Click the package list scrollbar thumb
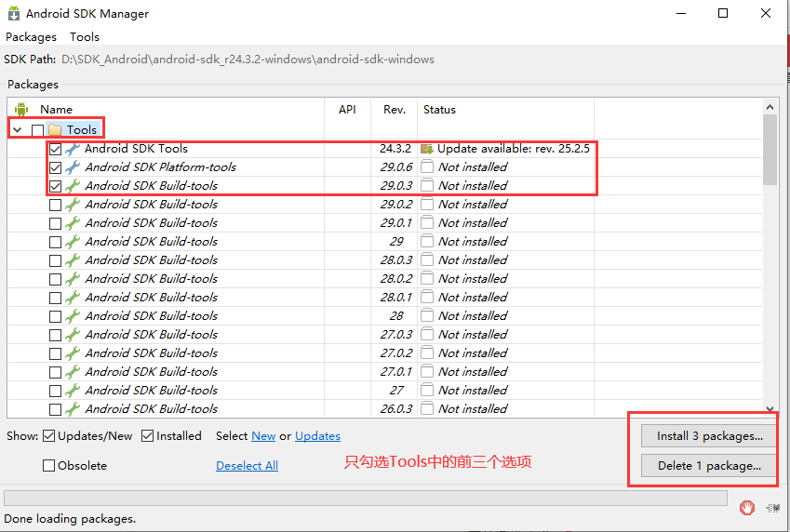 pyautogui.click(x=770, y=150)
